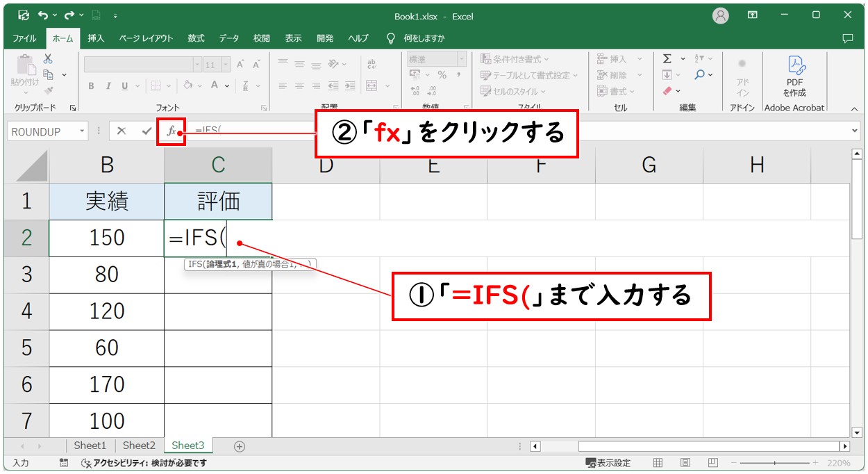Open the 挿入 ribbon tab
868x474 pixels.
point(96,38)
